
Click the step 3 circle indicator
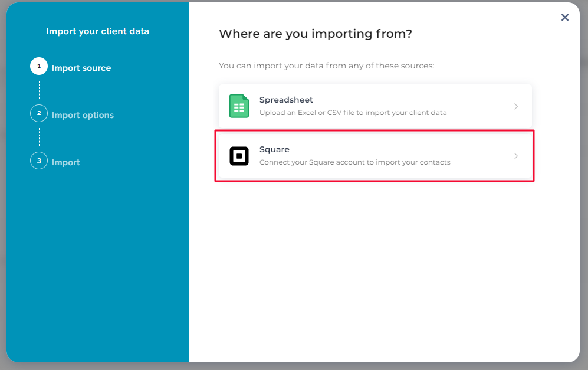click(x=39, y=161)
